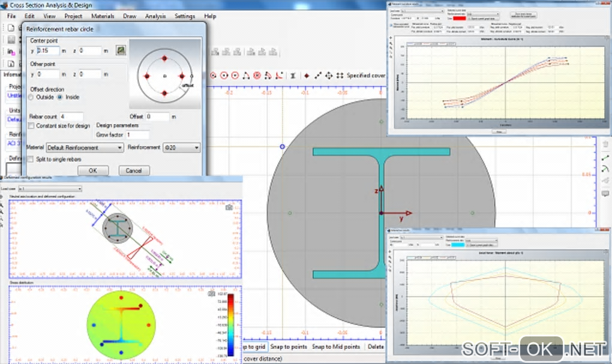Click the I-section shape icon in toolbar
The image size is (612, 364).
[x=293, y=76]
